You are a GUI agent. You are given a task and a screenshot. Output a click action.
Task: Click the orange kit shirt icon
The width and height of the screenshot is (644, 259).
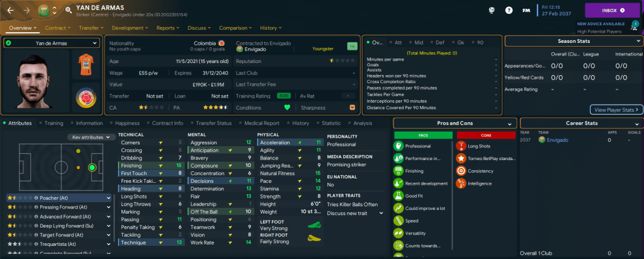coord(86,65)
